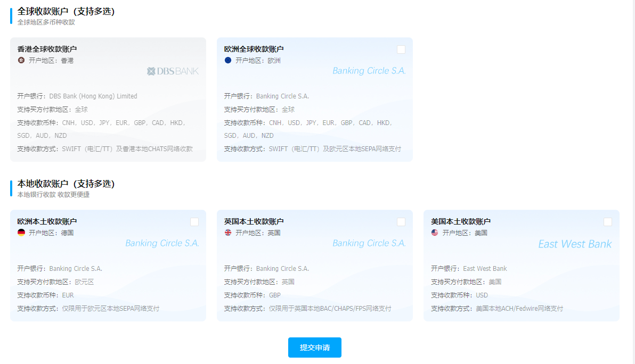
Task: Click 开户地区: 德国 text
Action: [x=51, y=233]
